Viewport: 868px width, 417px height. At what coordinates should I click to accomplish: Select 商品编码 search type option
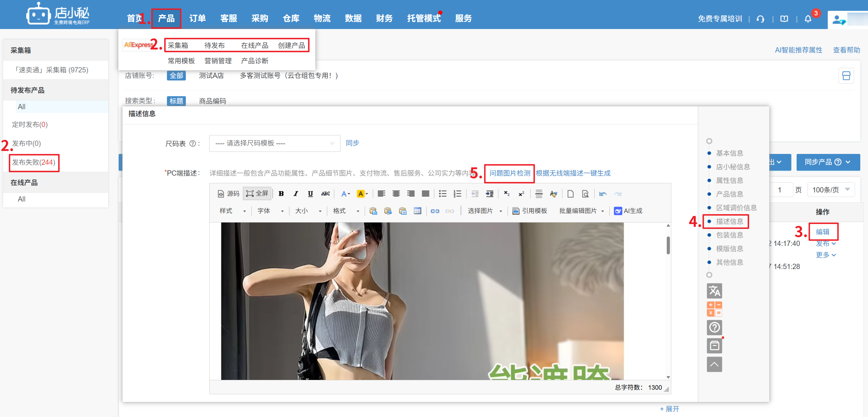coord(212,101)
